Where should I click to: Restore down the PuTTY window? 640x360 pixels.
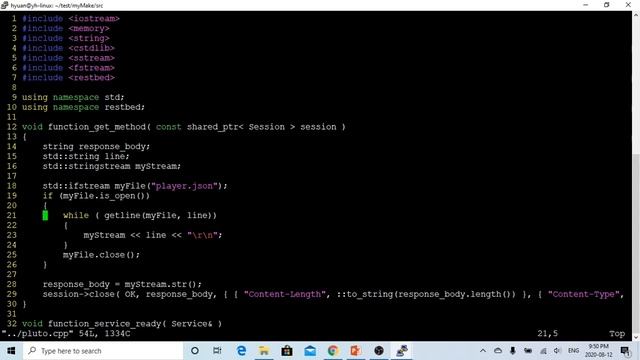tap(607, 5)
